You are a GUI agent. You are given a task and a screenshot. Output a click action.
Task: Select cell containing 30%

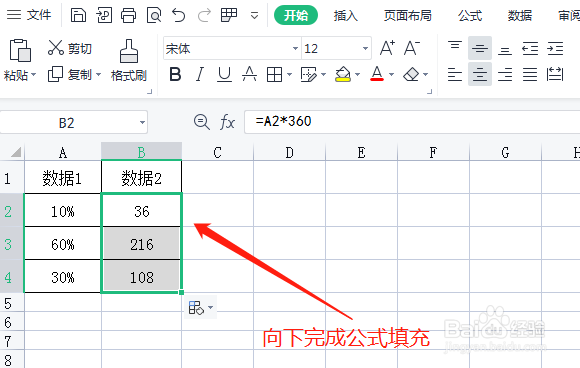click(x=63, y=277)
